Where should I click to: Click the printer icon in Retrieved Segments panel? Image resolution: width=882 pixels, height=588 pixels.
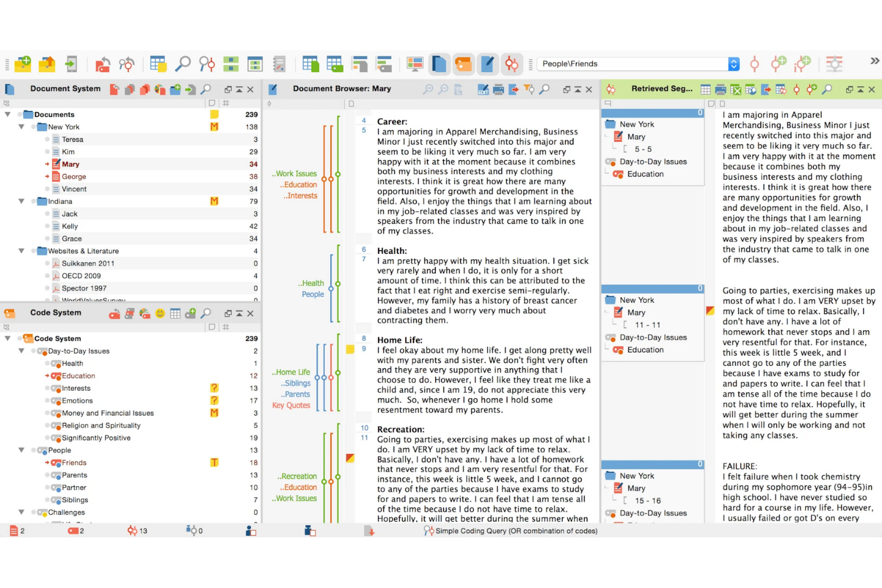click(x=719, y=89)
